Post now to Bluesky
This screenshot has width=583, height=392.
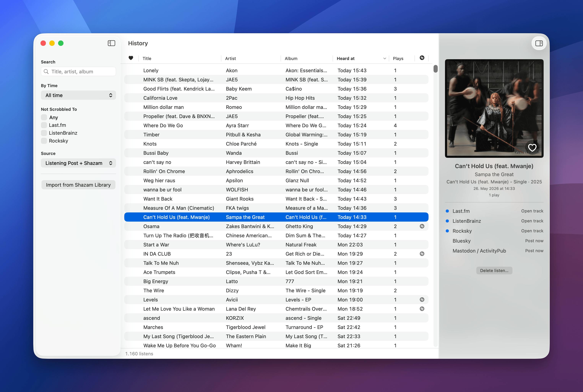tap(534, 241)
